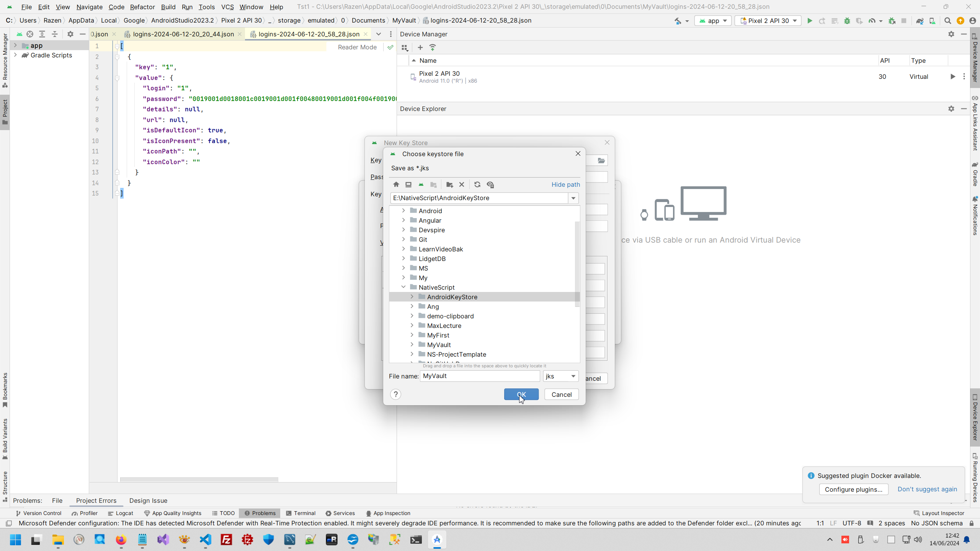Jump to the project directory via Android icon
The image size is (980, 551).
pyautogui.click(x=421, y=184)
